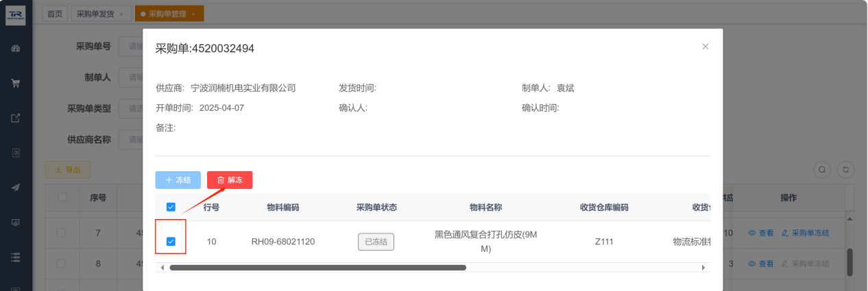Uncheck the row 10 checkbox in the dialog
Viewport: 868px width, 291px height.
[x=171, y=241]
